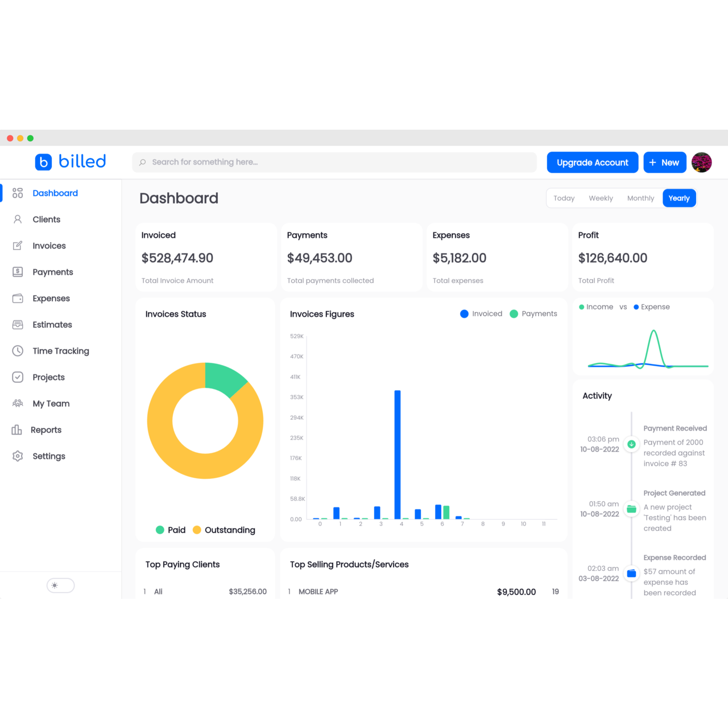Switch to the Monthly tab
Image resolution: width=728 pixels, height=728 pixels.
tap(640, 198)
